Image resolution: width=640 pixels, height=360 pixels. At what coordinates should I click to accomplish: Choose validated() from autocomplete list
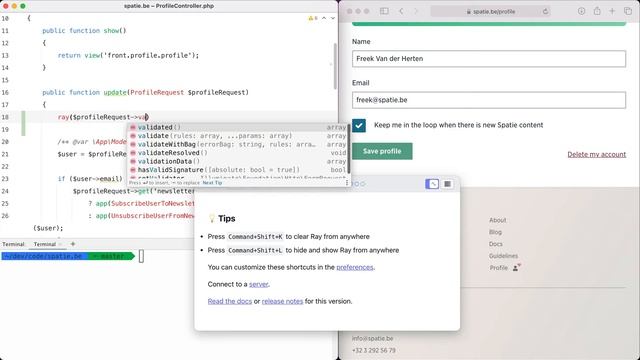(x=238, y=127)
